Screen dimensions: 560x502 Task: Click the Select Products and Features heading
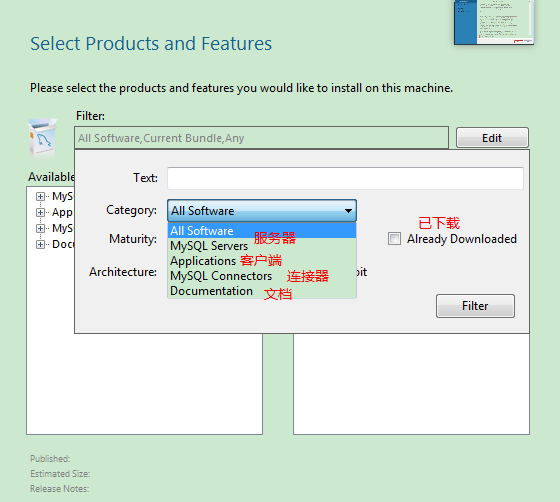coord(151,44)
